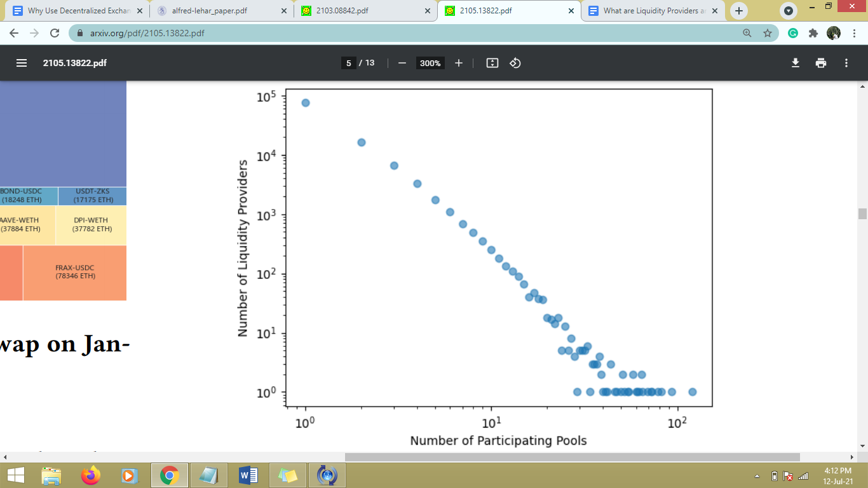Click the FRAX-USDC treemap cell
This screenshot has height=488, width=868.
75,273
